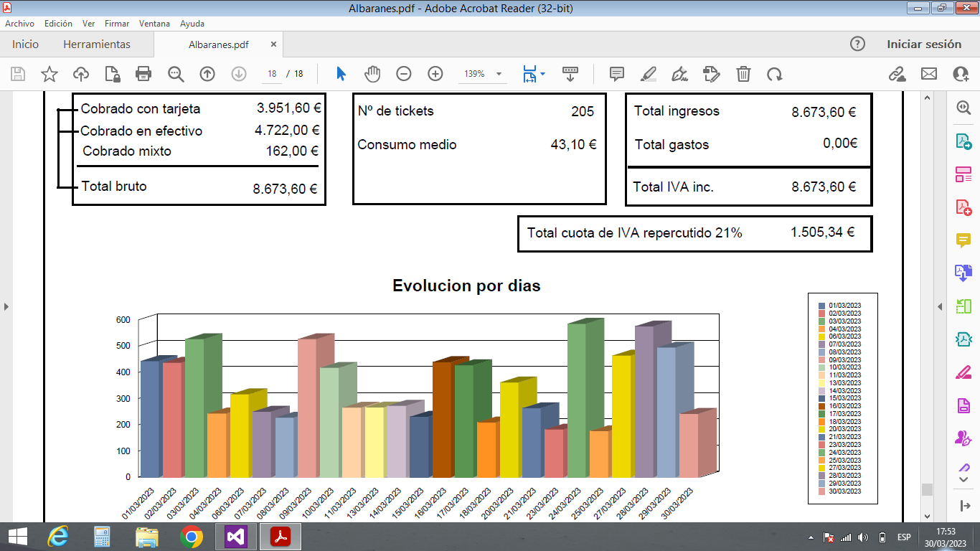Open the Archivo menu
This screenshot has width=980, height=551.
(19, 23)
